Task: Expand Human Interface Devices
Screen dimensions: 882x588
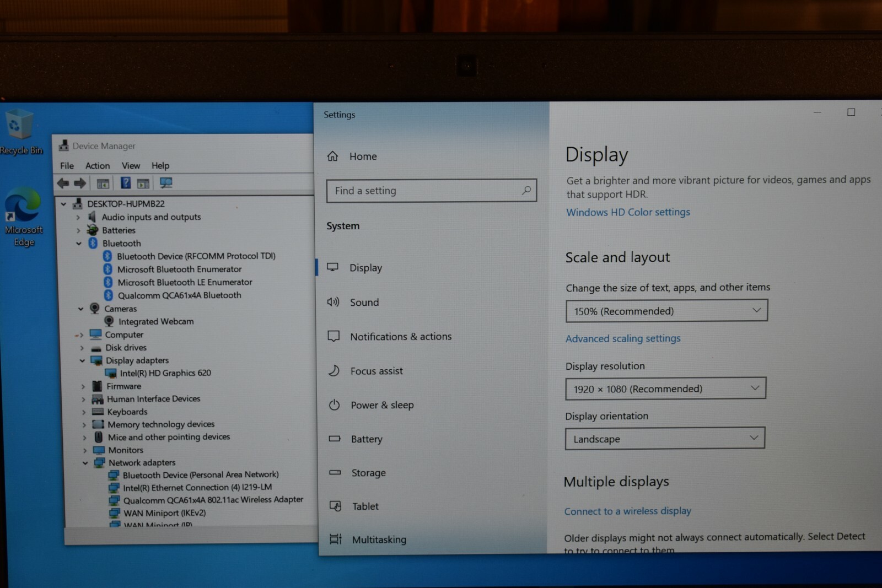Action: (83, 399)
